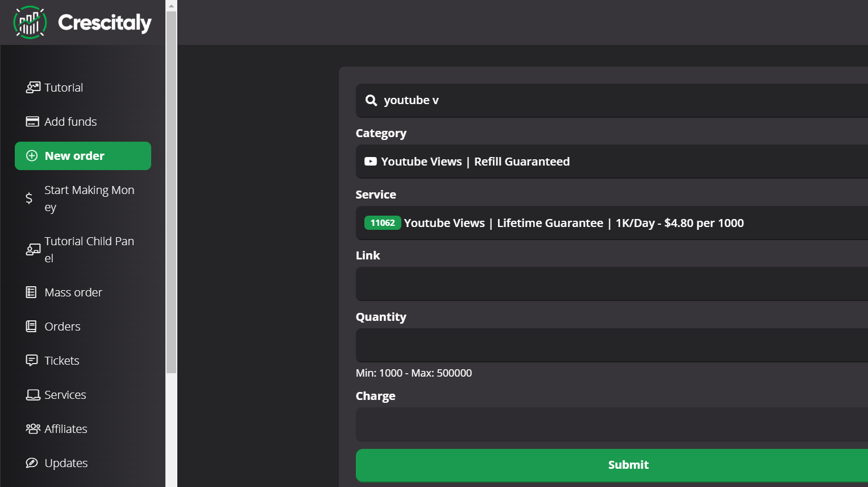
Task: Click the Crescitaly logo icon
Action: click(30, 23)
